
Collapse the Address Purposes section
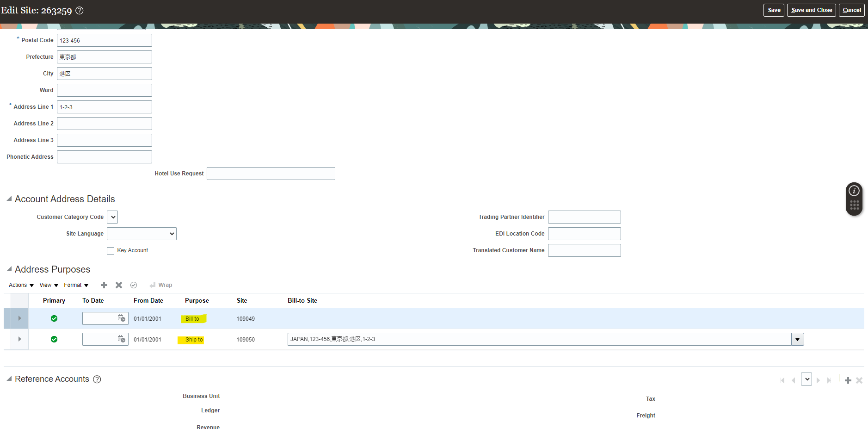pos(9,269)
